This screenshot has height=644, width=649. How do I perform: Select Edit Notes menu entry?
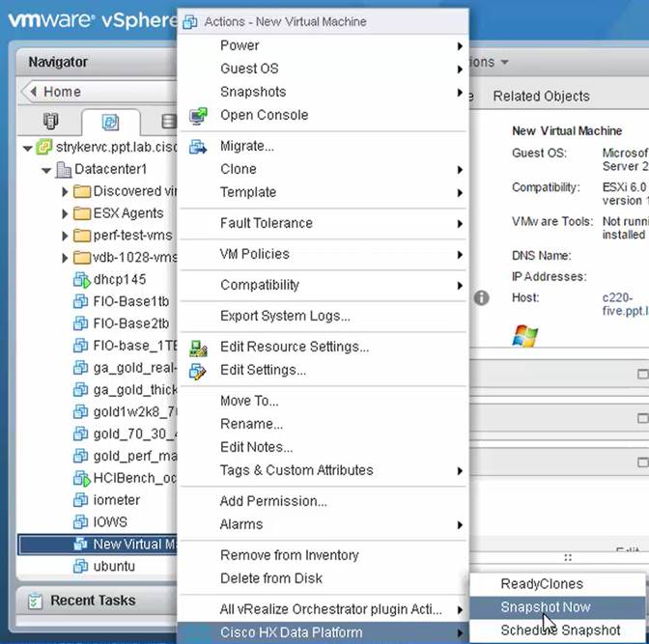(x=323, y=447)
